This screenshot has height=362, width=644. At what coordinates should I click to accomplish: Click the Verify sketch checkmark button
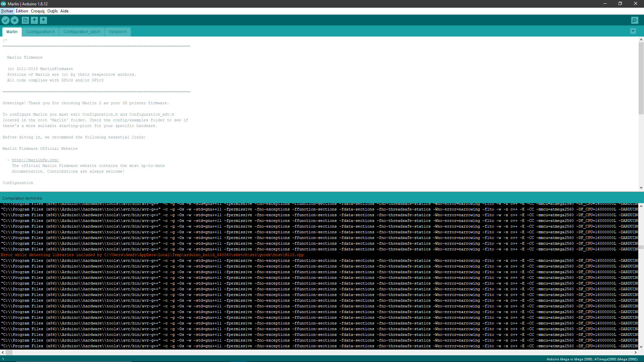pyautogui.click(x=5, y=20)
